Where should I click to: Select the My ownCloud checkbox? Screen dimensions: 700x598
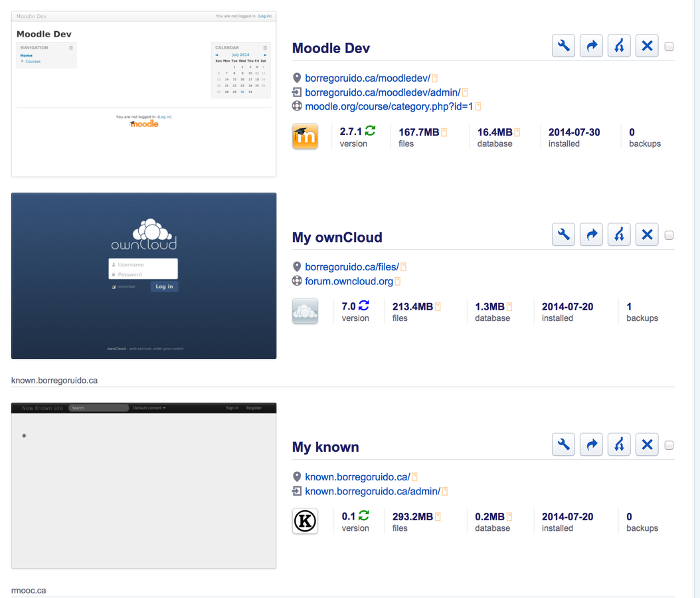tap(669, 235)
